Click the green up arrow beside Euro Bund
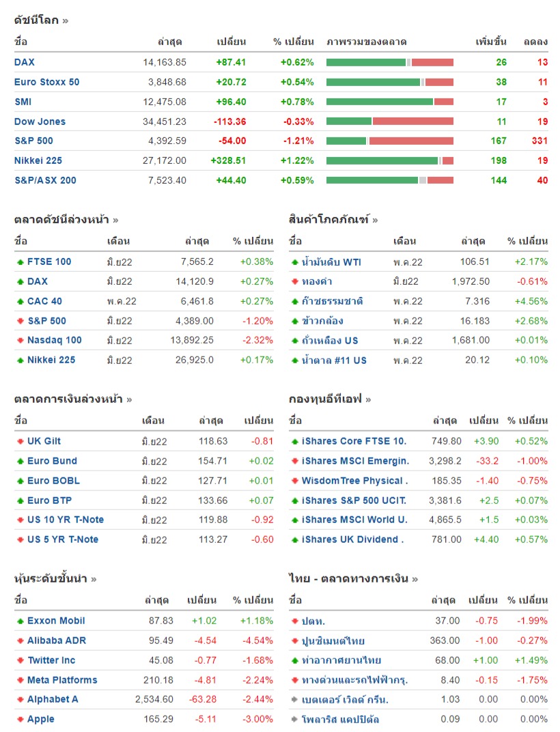Screen dimensions: 560x732 point(20,461)
